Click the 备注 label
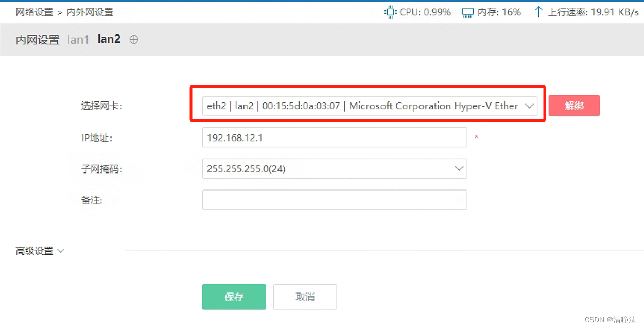 pos(92,200)
